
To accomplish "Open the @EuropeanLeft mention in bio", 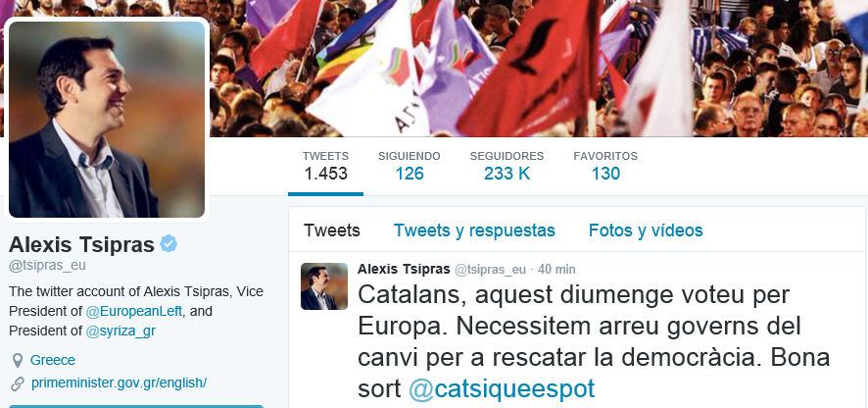I will tap(134, 311).
